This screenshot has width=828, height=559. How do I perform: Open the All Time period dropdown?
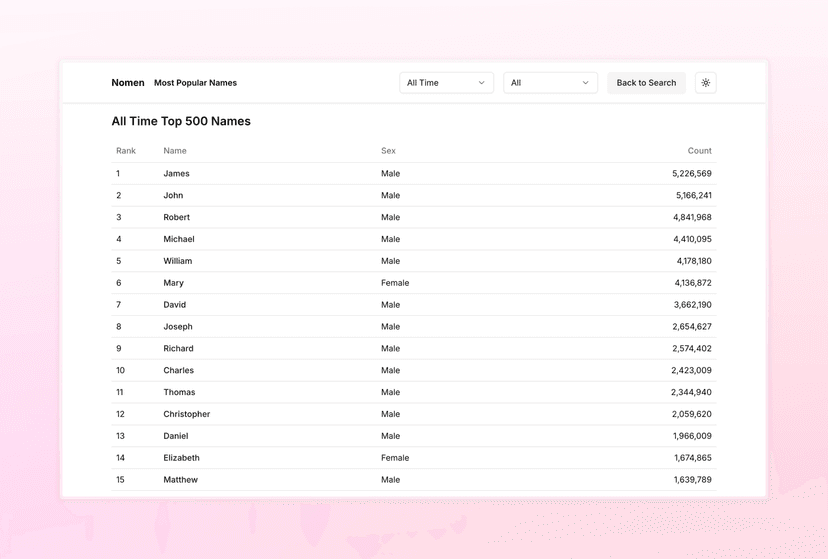tap(445, 83)
